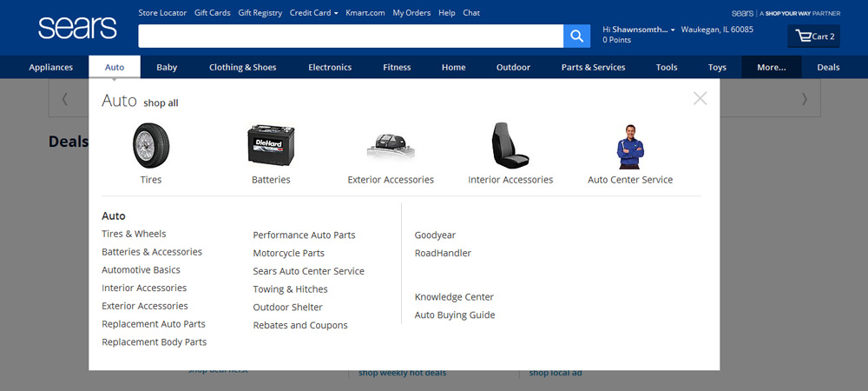Click the 0 Points text
The image size is (868, 391).
[616, 40]
